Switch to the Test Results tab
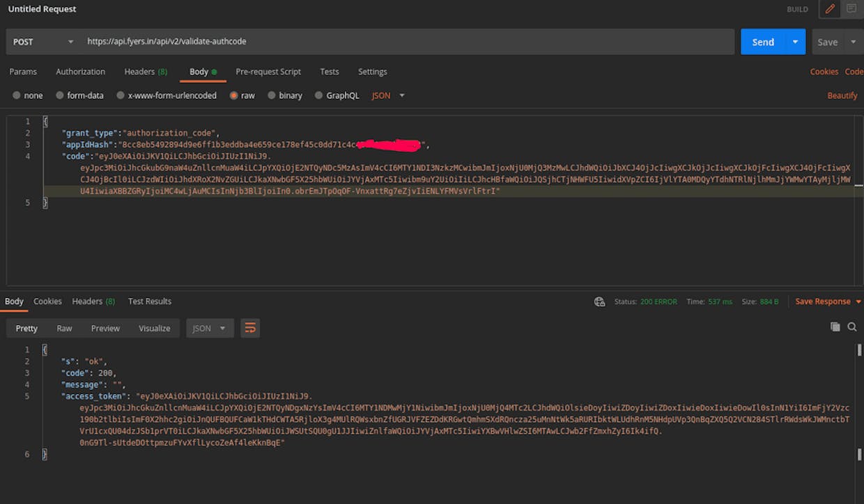Screen dimensions: 864x504 click(x=150, y=301)
